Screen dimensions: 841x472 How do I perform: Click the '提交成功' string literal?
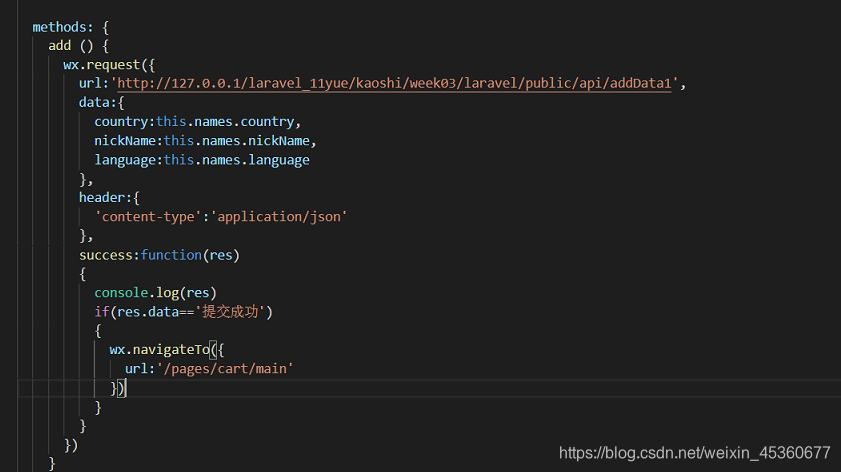[x=230, y=312]
